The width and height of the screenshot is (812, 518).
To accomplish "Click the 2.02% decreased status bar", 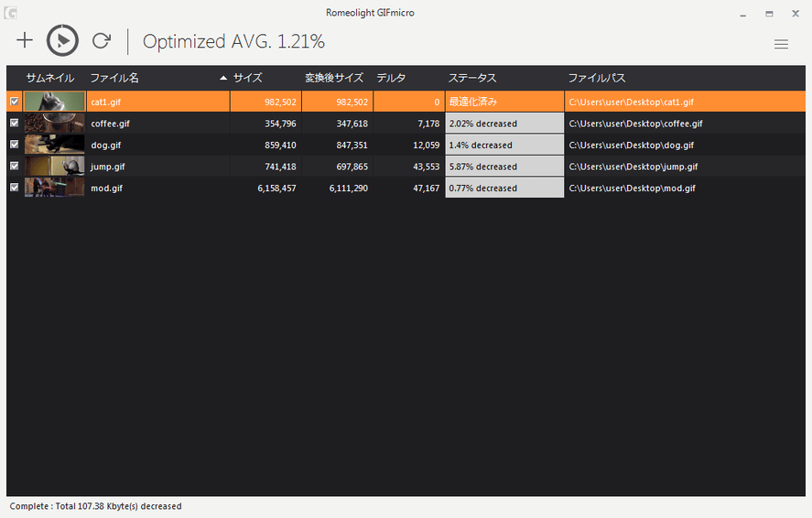I will click(504, 124).
